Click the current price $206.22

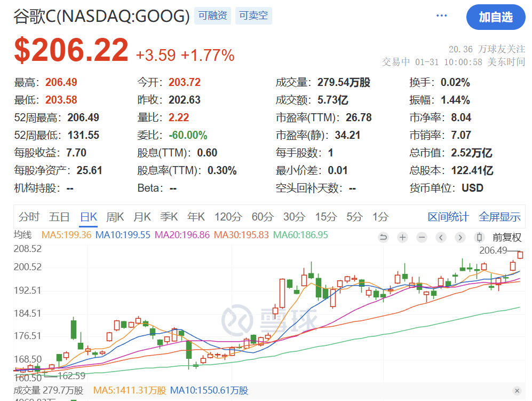point(72,50)
